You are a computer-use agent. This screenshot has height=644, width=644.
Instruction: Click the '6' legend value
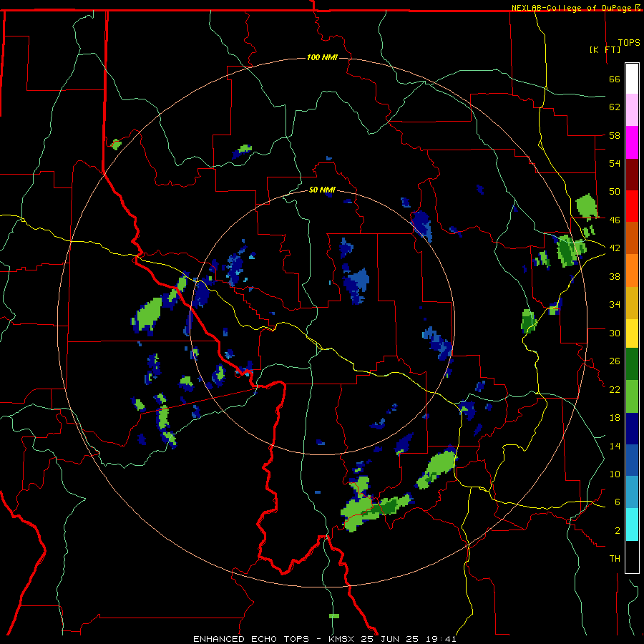point(618,502)
